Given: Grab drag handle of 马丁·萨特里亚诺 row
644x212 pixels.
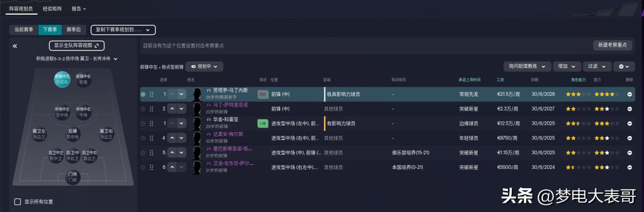Looking at the screenshot, I should coord(151,109).
